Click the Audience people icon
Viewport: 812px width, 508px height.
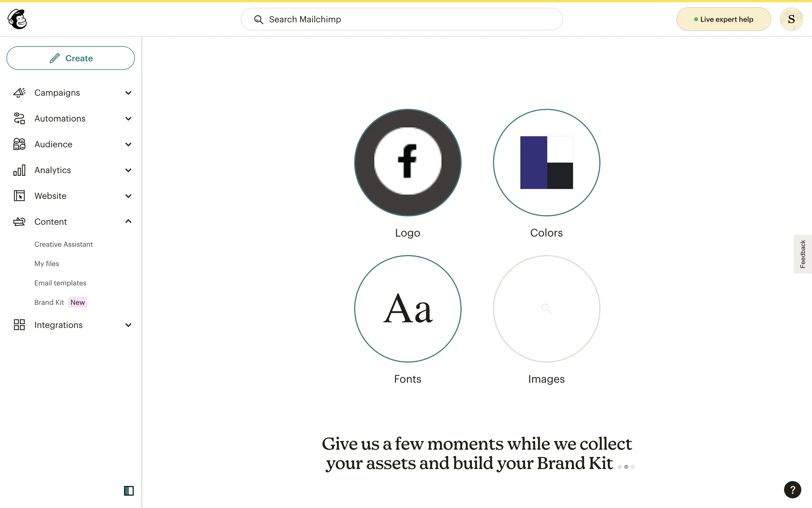19,144
